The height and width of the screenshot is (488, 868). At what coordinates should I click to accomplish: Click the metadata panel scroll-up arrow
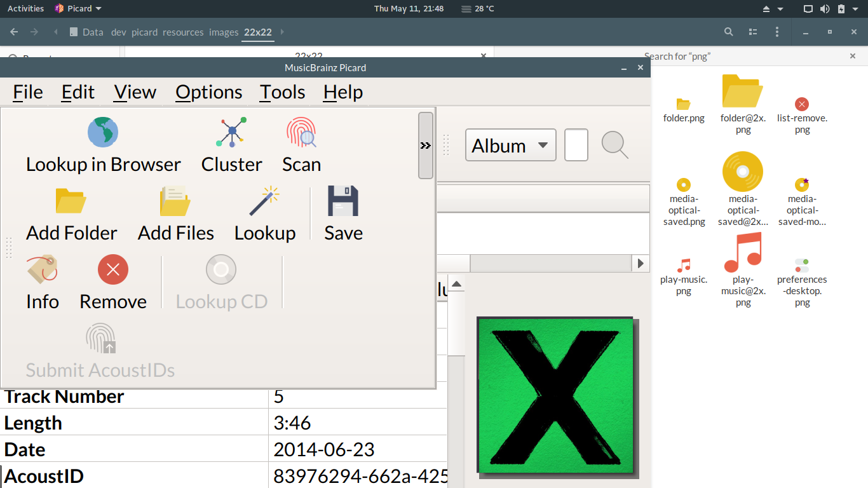[x=456, y=283]
